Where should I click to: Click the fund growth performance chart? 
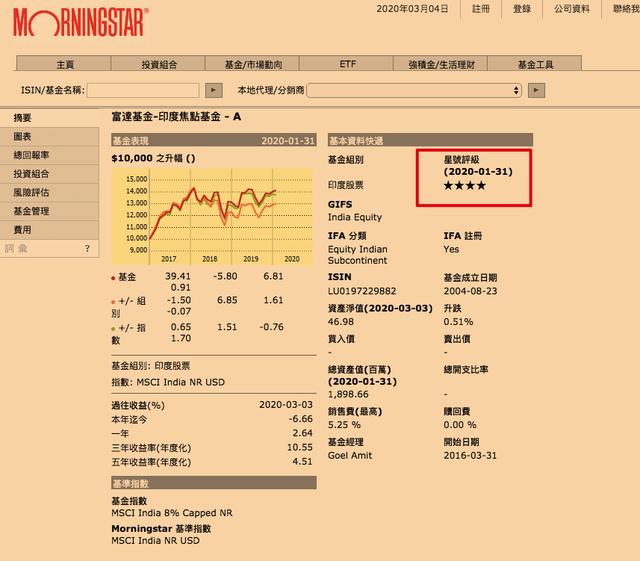pos(212,211)
